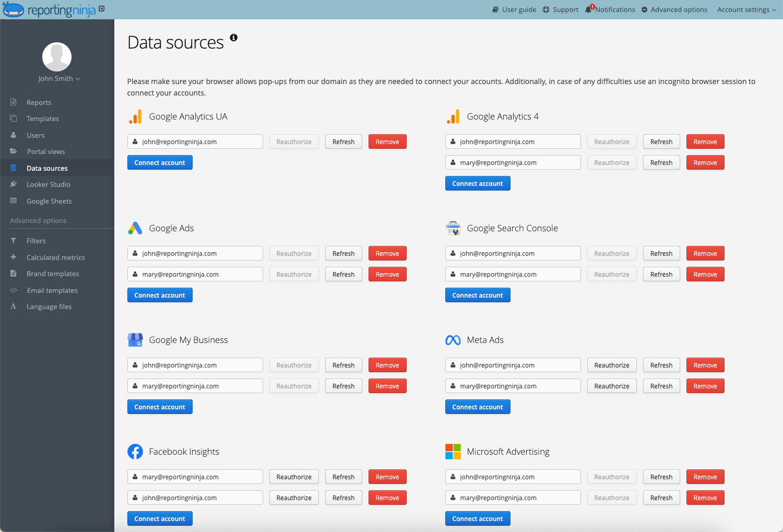Click the mary@reportingninja.com field in Microsoft Advertising
The width and height of the screenshot is (783, 532).
(513, 498)
